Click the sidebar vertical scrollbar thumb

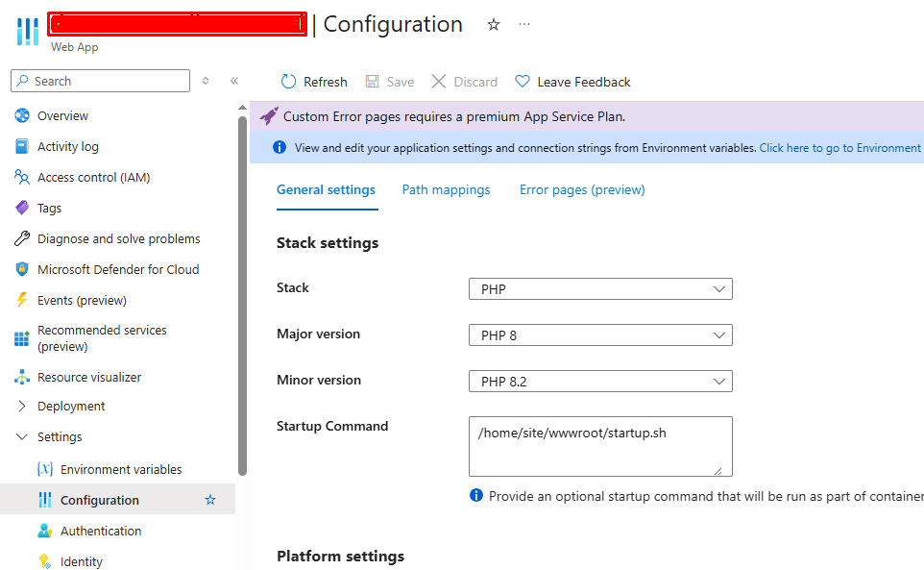242,295
